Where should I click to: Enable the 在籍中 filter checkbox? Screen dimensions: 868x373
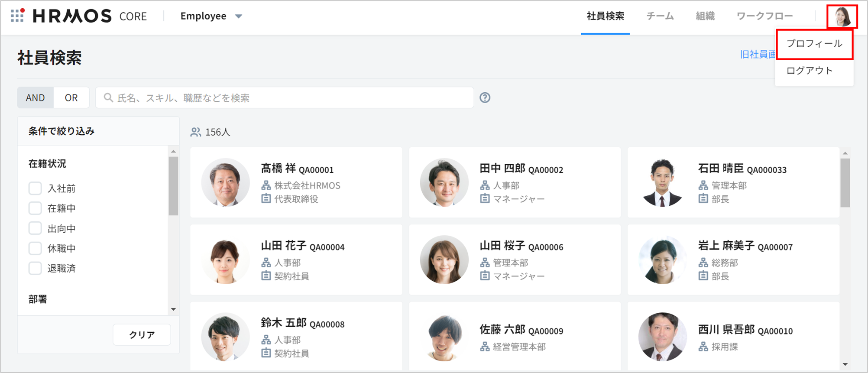[35, 208]
